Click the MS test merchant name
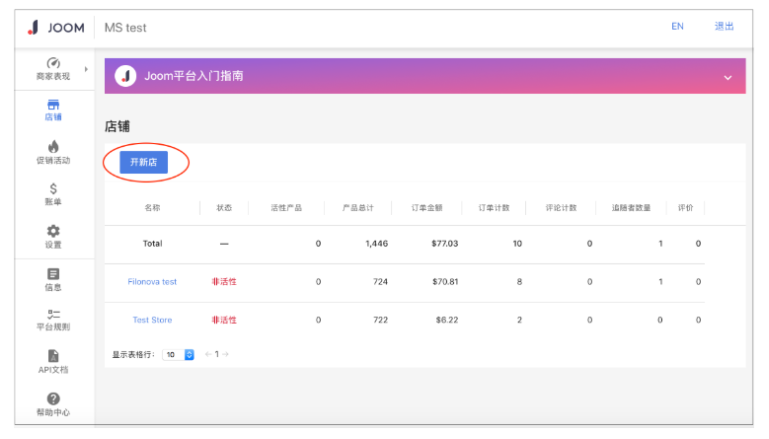 (x=126, y=28)
